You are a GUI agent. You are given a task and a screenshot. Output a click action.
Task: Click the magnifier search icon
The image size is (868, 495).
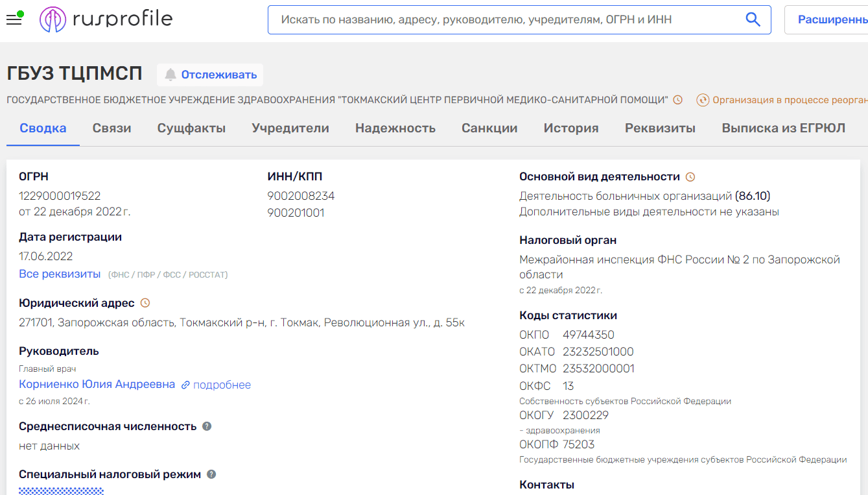pos(753,19)
